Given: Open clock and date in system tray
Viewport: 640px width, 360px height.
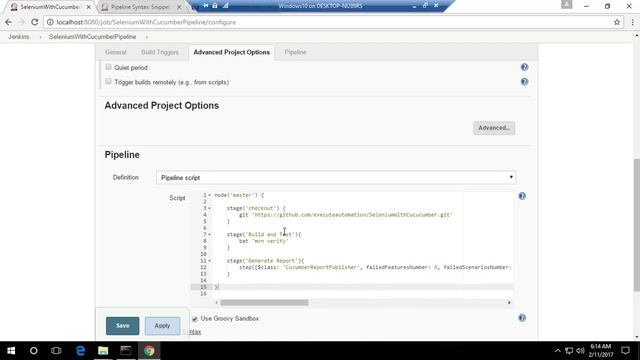Looking at the screenshot, I should point(600,351).
